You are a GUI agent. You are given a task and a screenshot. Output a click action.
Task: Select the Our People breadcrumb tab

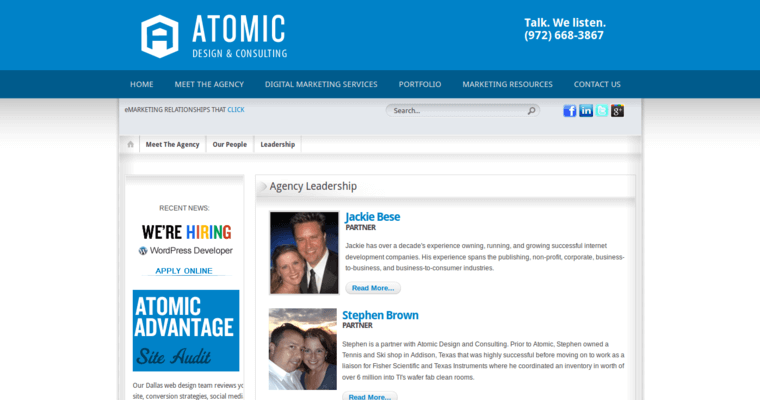(x=229, y=145)
